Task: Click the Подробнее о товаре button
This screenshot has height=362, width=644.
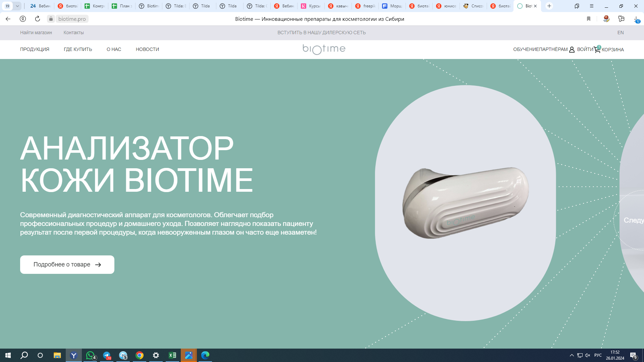Action: (67, 264)
